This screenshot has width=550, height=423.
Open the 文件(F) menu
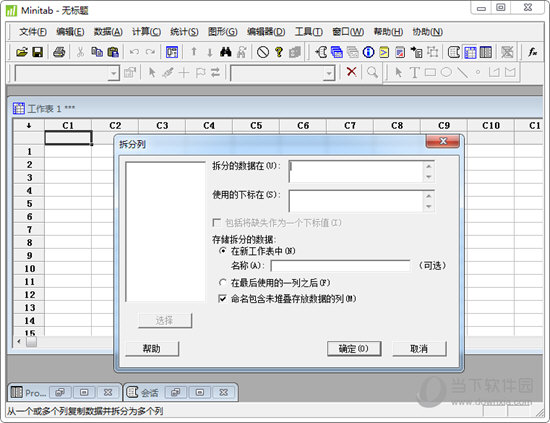click(x=33, y=32)
